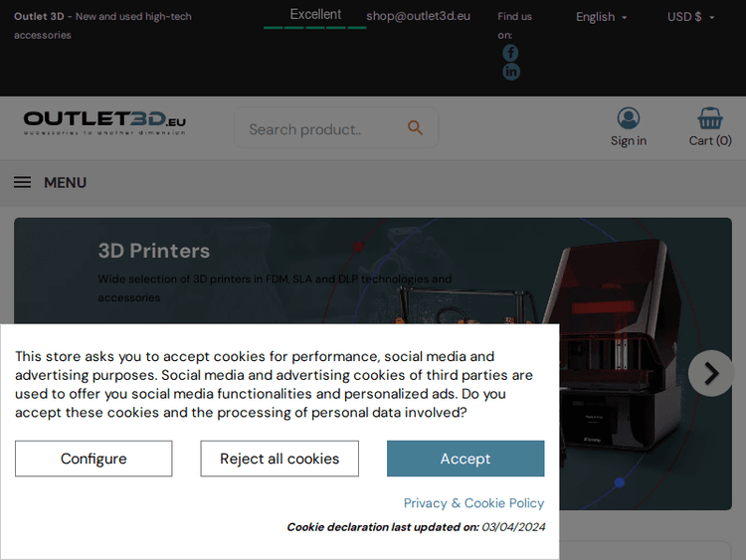Click the Sign in user icon
746x560 pixels.
tap(628, 119)
